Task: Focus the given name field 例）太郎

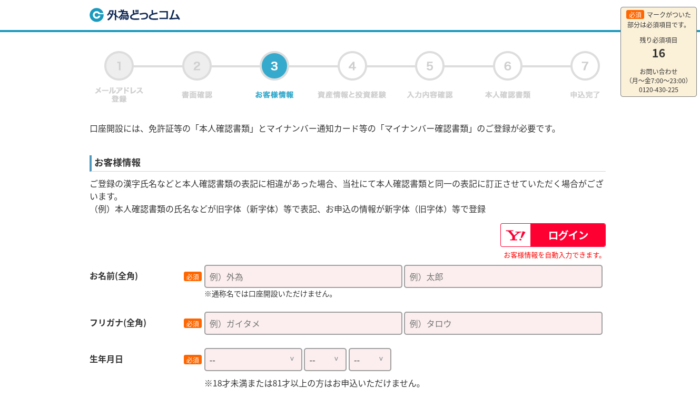Action: [503, 277]
